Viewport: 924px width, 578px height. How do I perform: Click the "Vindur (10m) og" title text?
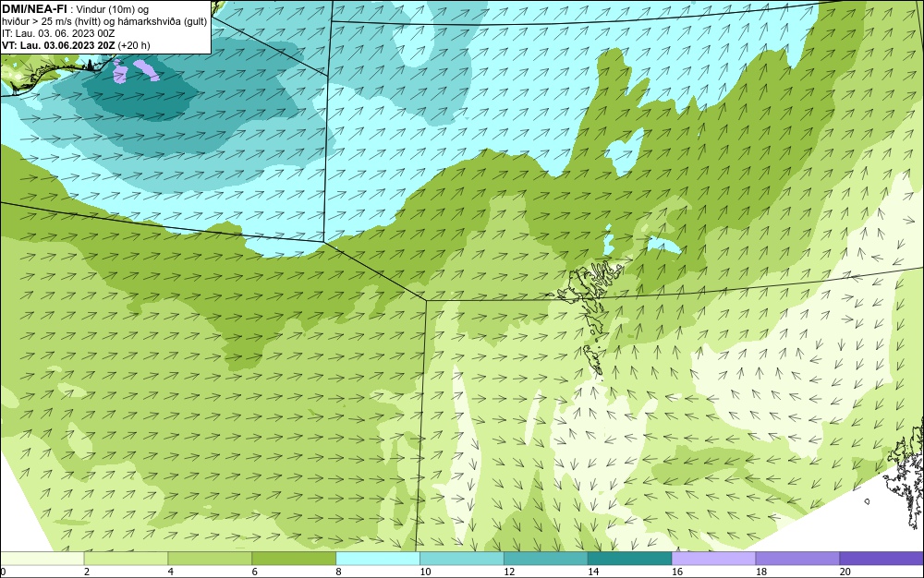click(113, 9)
